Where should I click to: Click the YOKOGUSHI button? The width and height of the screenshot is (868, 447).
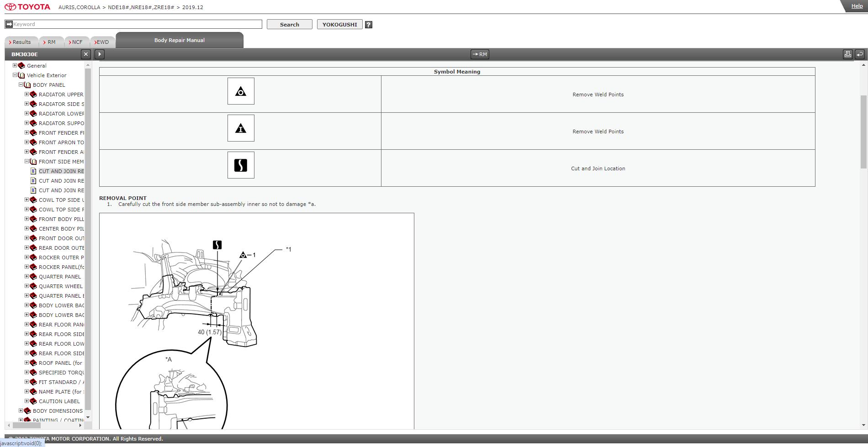point(340,25)
